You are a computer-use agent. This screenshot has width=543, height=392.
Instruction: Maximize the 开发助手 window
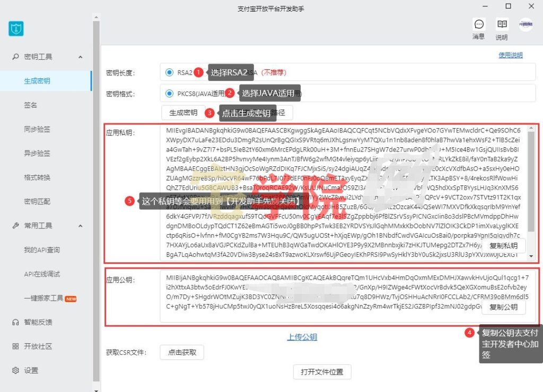click(509, 6)
